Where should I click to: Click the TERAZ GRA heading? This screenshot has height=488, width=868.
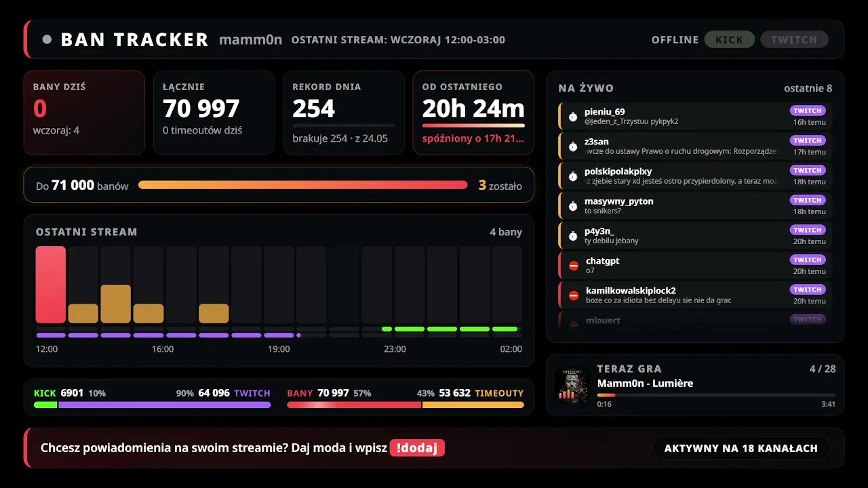(x=629, y=369)
